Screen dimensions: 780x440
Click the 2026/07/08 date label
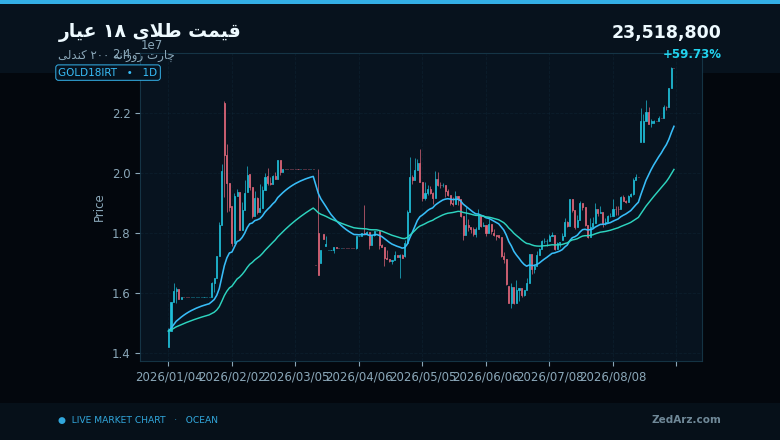tap(550, 377)
